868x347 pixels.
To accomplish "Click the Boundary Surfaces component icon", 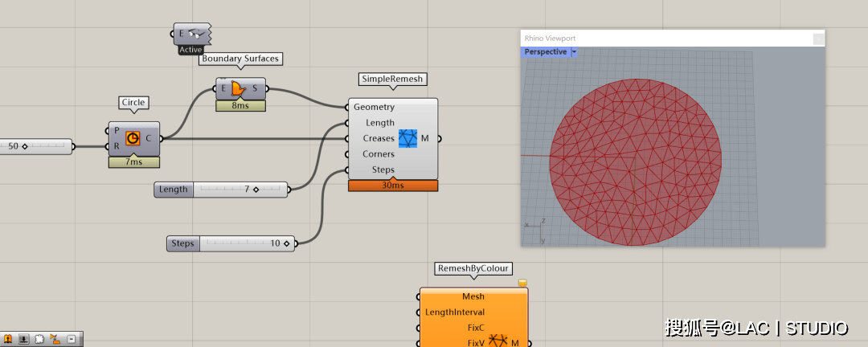I will coord(237,88).
